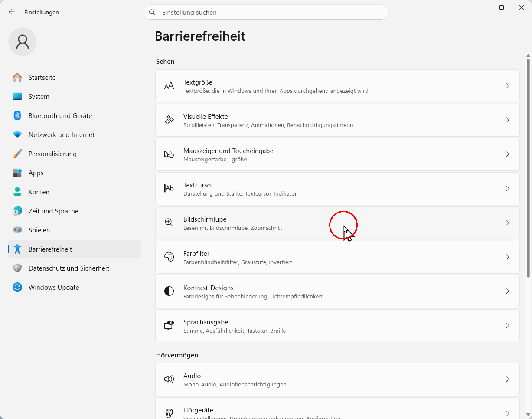
Task: Expand the Textgröße row chevron
Action: pyautogui.click(x=508, y=86)
